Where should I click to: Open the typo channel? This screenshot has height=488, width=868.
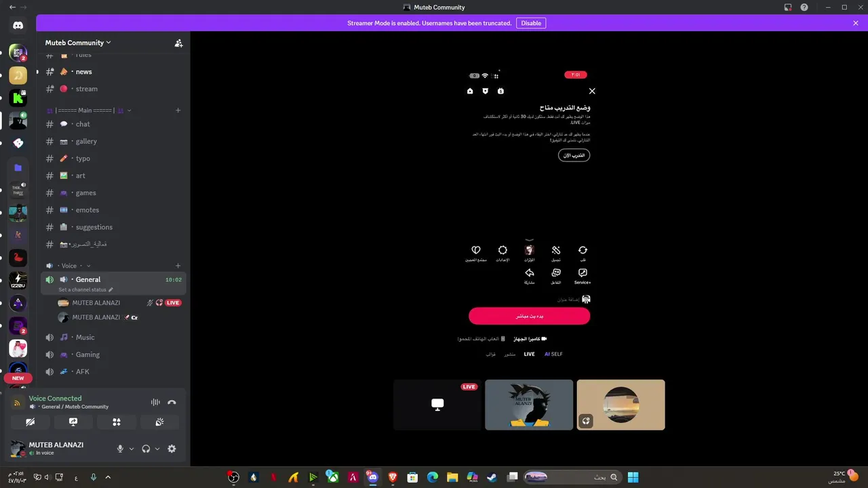pos(113,159)
